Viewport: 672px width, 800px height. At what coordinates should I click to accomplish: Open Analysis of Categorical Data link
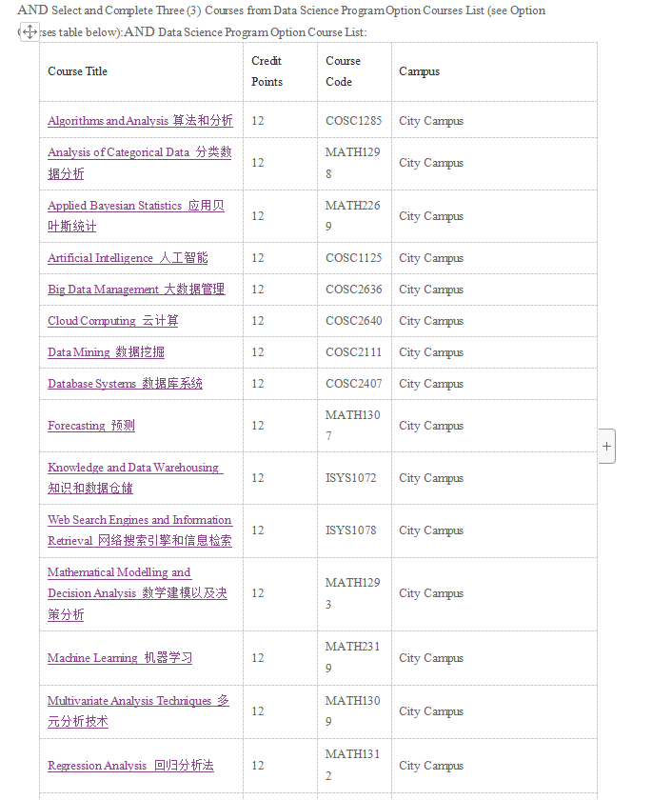[x=139, y=163]
